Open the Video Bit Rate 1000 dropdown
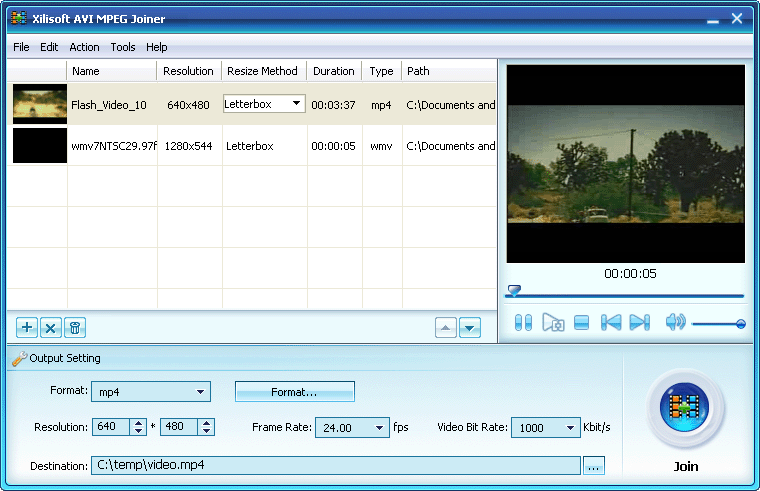Screen dimensions: 760x491 [x=570, y=428]
